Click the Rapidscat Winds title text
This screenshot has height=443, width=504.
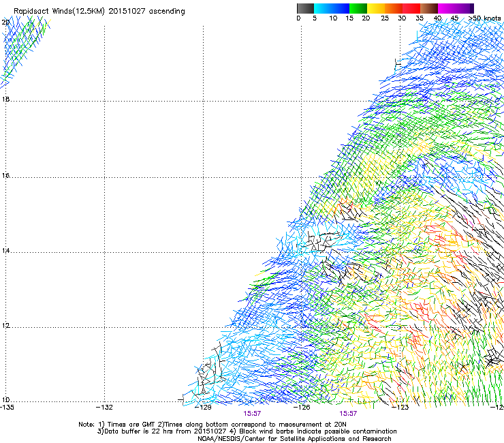[x=99, y=12]
